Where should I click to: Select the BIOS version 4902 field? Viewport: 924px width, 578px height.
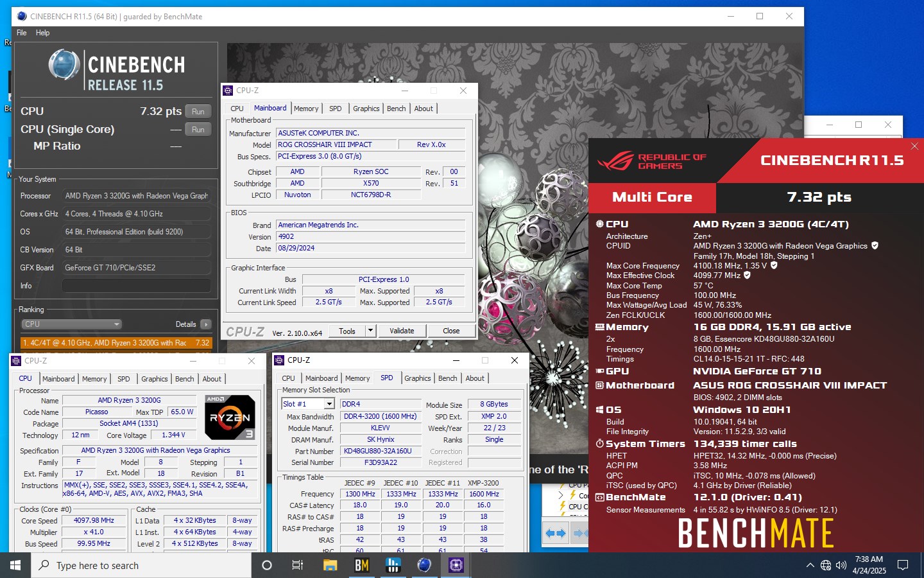370,236
